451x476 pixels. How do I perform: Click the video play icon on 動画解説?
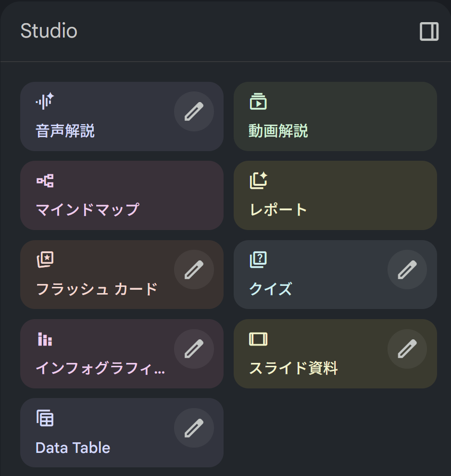[258, 102]
